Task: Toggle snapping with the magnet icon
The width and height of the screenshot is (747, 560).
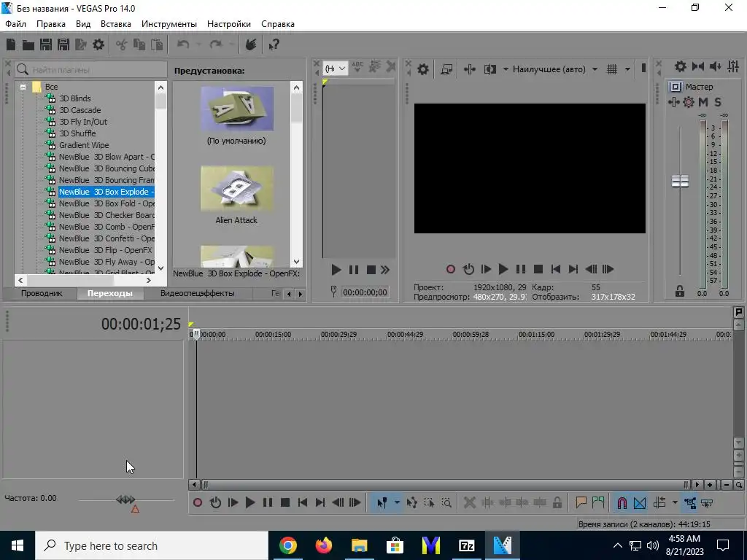Action: (622, 502)
